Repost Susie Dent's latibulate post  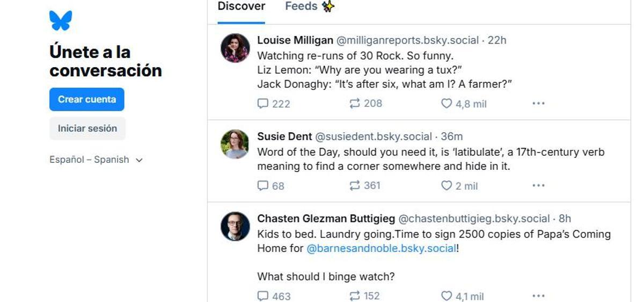(355, 186)
